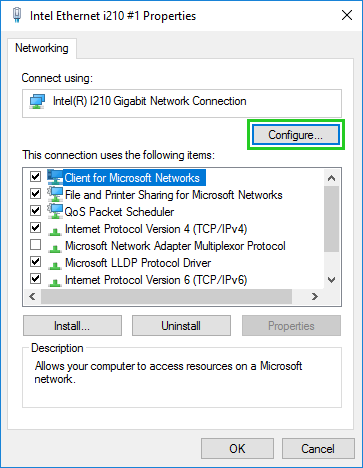Open the Configure... adapter button
Image resolution: width=363 pixels, height=468 pixels.
tap(296, 135)
